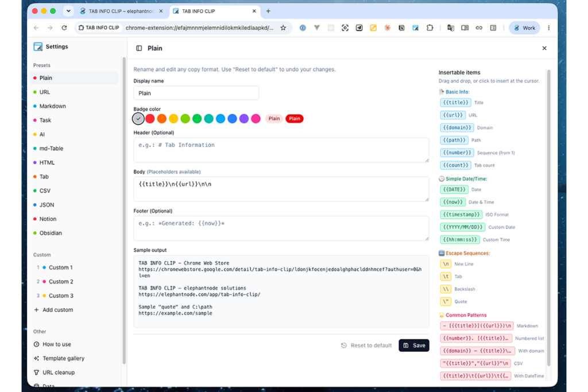Image resolution: width=588 pixels, height=392 pixels.
Task: Toggle the sidebar panel icon beside Plain
Action: coord(139,48)
